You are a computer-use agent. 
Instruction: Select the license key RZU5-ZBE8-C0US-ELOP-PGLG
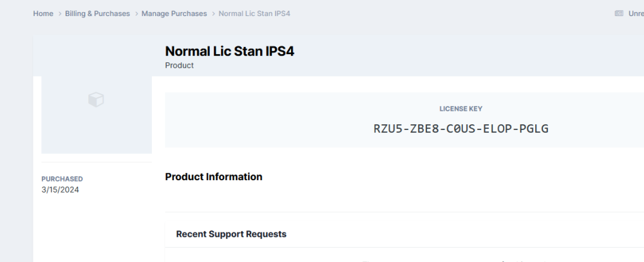(460, 128)
